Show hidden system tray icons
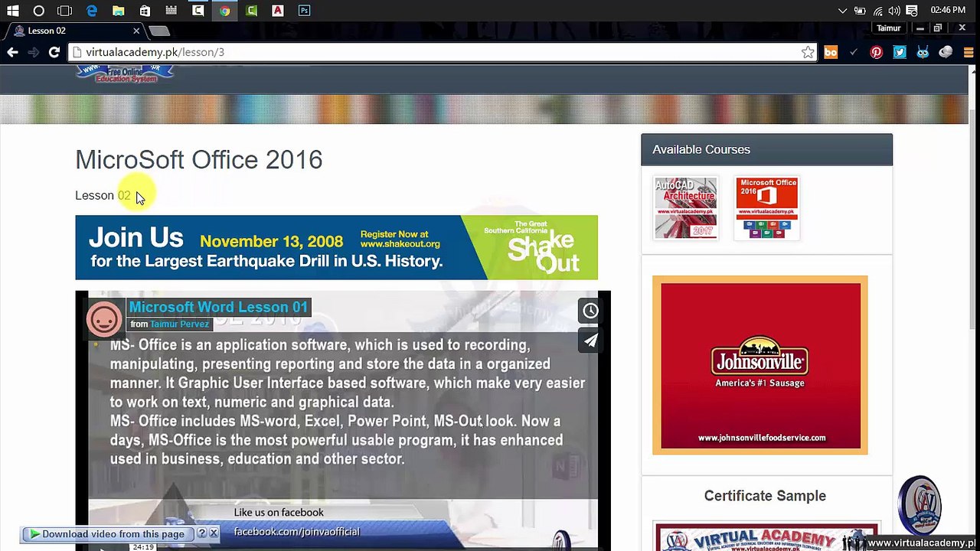This screenshot has width=980, height=551. pyautogui.click(x=843, y=11)
